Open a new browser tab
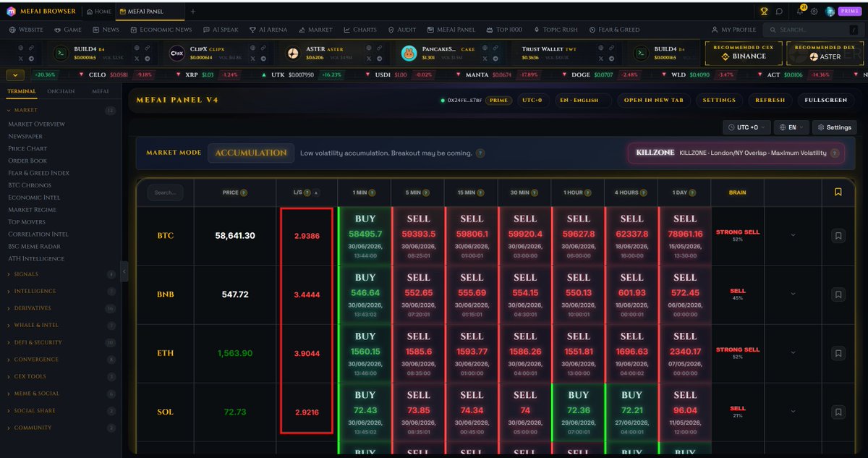The width and height of the screenshot is (868, 458). [x=193, y=12]
